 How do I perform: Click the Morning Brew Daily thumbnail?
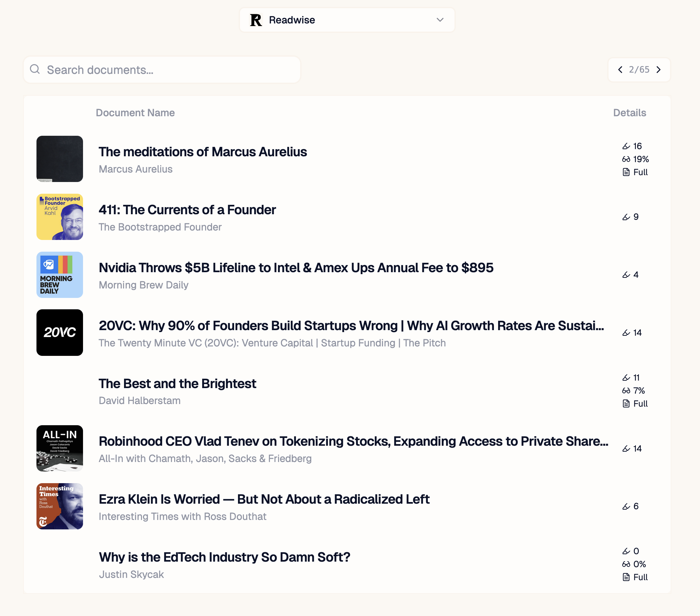[60, 274]
